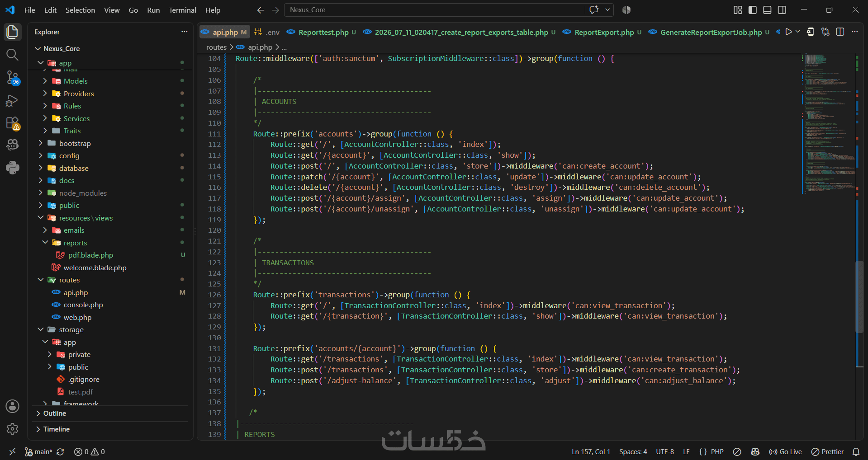This screenshot has height=460, width=868.
Task: Toggle the bottom panel visibility
Action: tap(767, 10)
